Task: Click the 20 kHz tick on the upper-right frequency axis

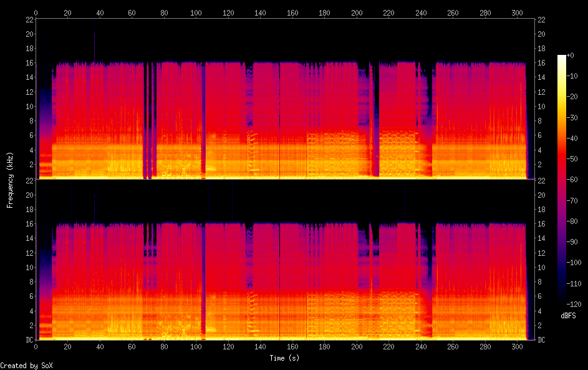Action: click(x=541, y=34)
